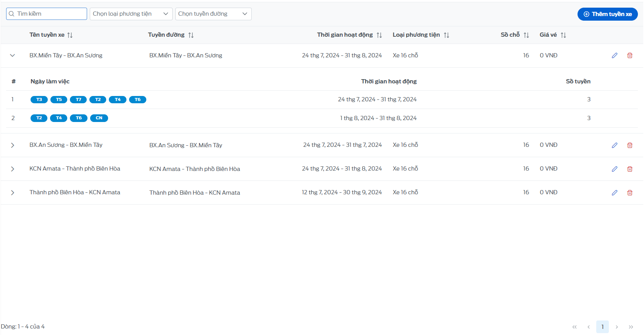
Task: Select page 1 in pagination
Action: click(603, 327)
